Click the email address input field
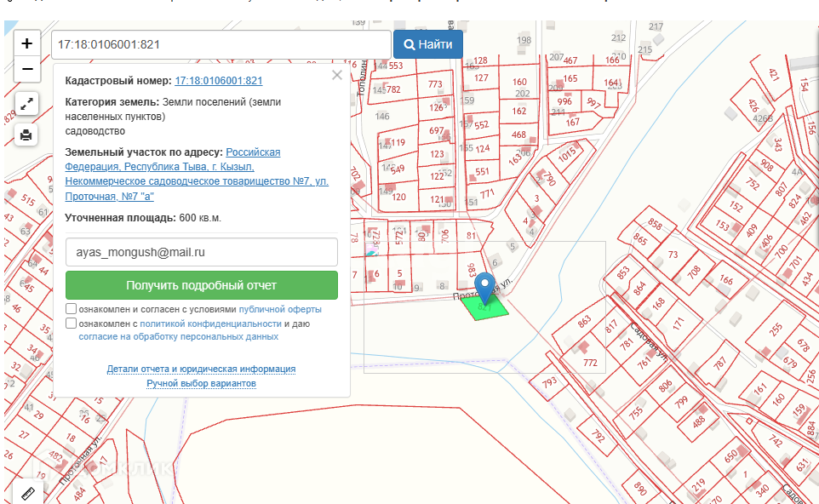 [202, 252]
